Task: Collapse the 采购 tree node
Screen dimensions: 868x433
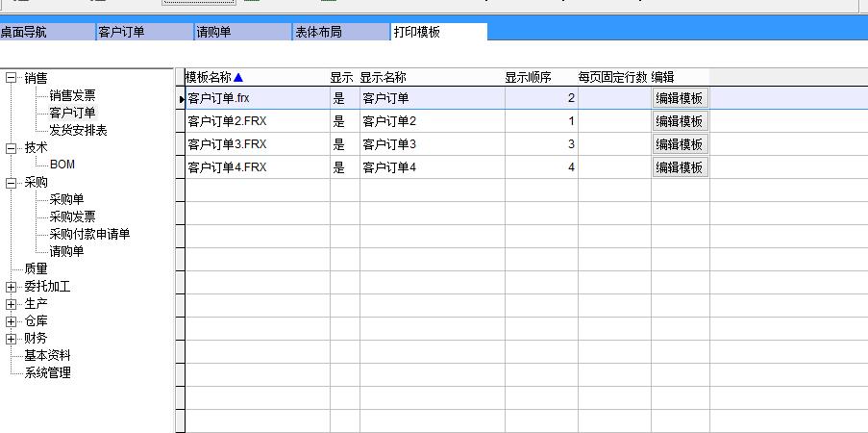Action: coord(11,183)
